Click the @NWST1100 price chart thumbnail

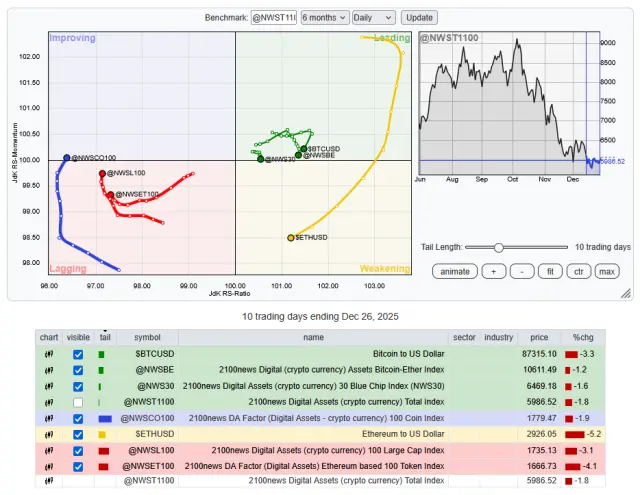pyautogui.click(x=509, y=103)
